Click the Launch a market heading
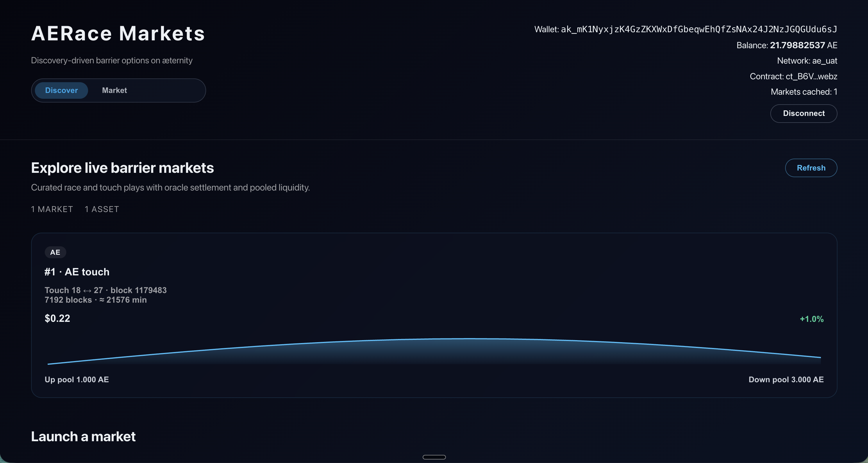The image size is (868, 463). [x=83, y=436]
